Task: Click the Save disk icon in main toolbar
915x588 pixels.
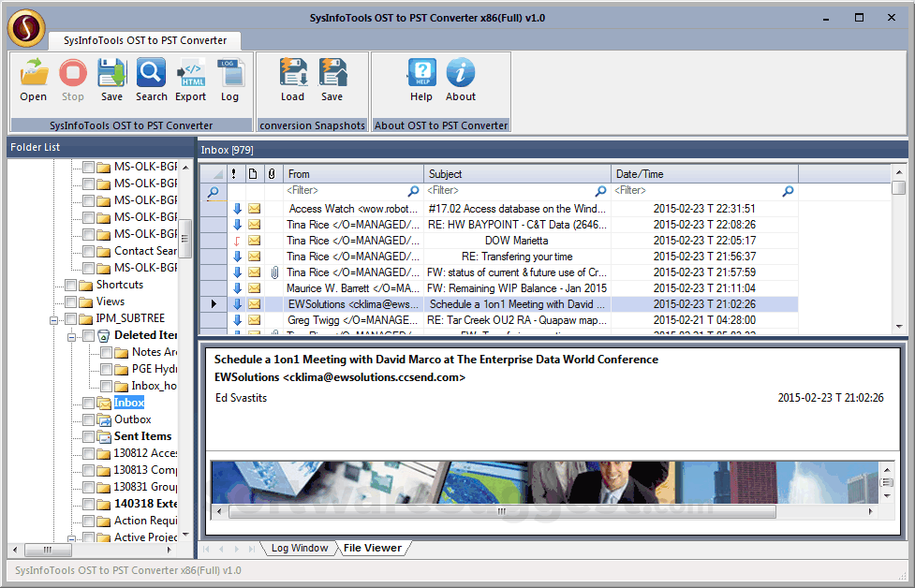Action: coord(111,74)
